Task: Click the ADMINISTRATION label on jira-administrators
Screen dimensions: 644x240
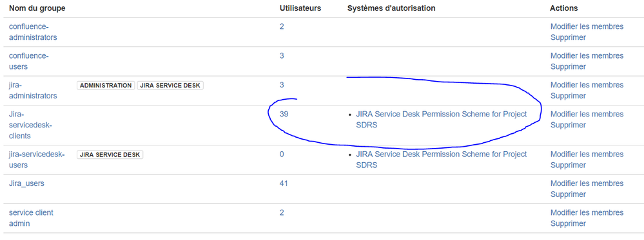Action: [x=106, y=86]
